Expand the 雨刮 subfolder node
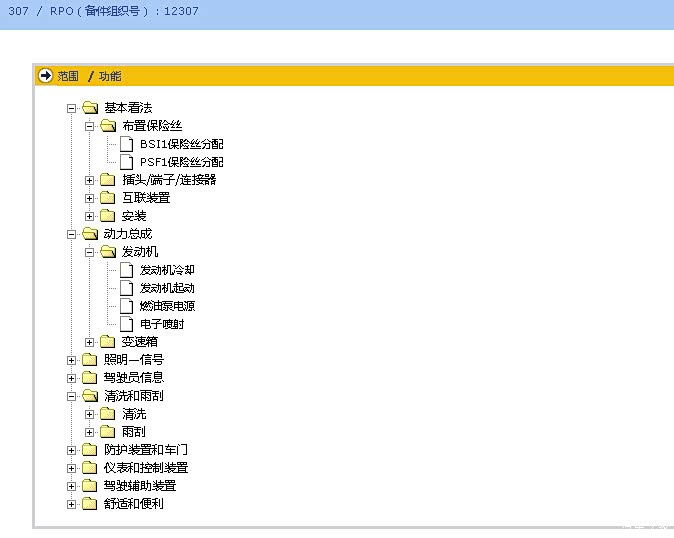The height and width of the screenshot is (538, 674). tap(89, 432)
